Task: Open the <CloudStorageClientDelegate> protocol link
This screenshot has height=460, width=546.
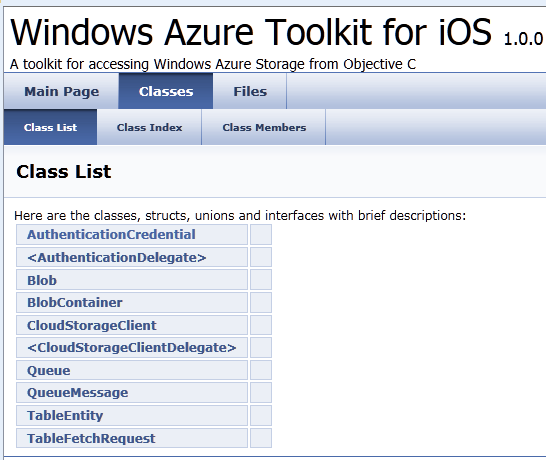Action: coord(132,347)
